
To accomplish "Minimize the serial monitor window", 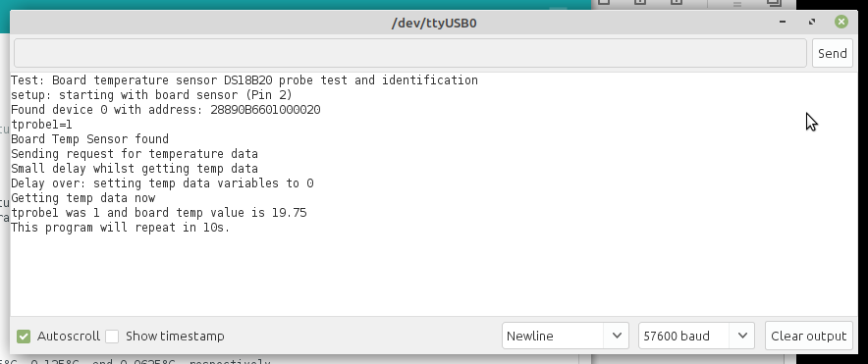I will pyautogui.click(x=783, y=23).
